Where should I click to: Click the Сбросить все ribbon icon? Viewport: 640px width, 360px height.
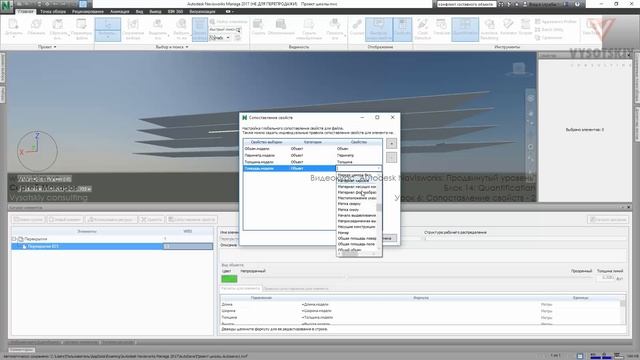coord(58,29)
